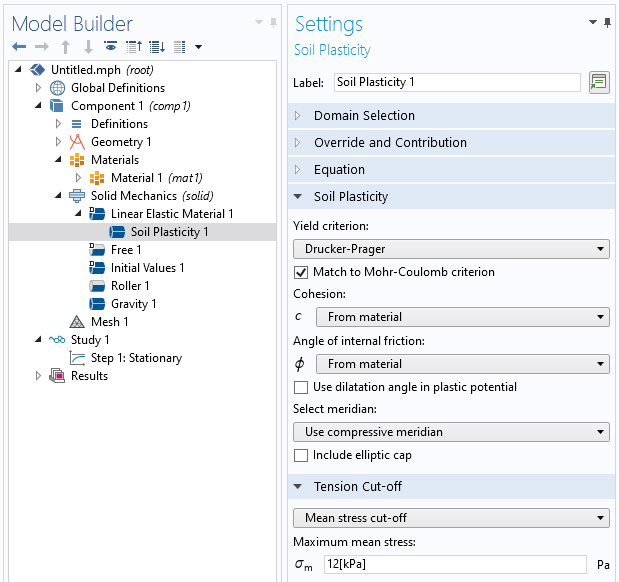The image size is (619, 582).
Task: Click the Collapse All icon in Model Builder
Action: tap(134, 47)
